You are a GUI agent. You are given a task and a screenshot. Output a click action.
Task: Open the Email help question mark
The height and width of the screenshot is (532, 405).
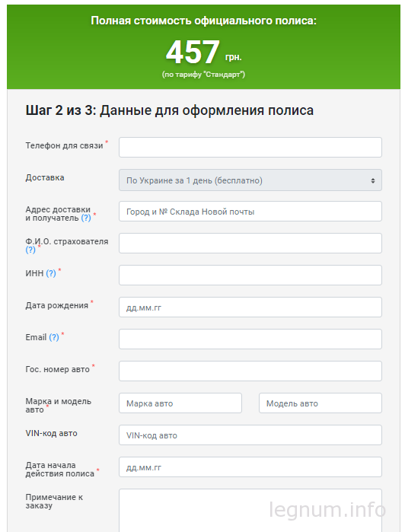[54, 338]
